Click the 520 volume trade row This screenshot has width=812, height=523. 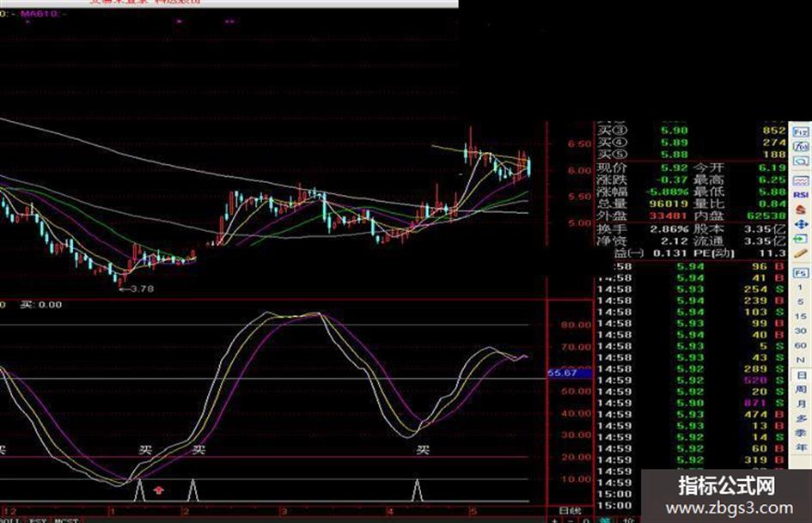[692, 380]
